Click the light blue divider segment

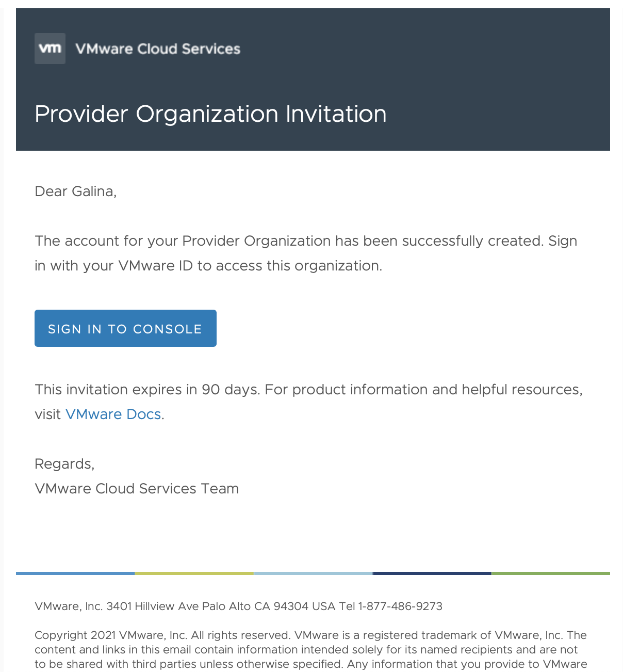click(313, 573)
